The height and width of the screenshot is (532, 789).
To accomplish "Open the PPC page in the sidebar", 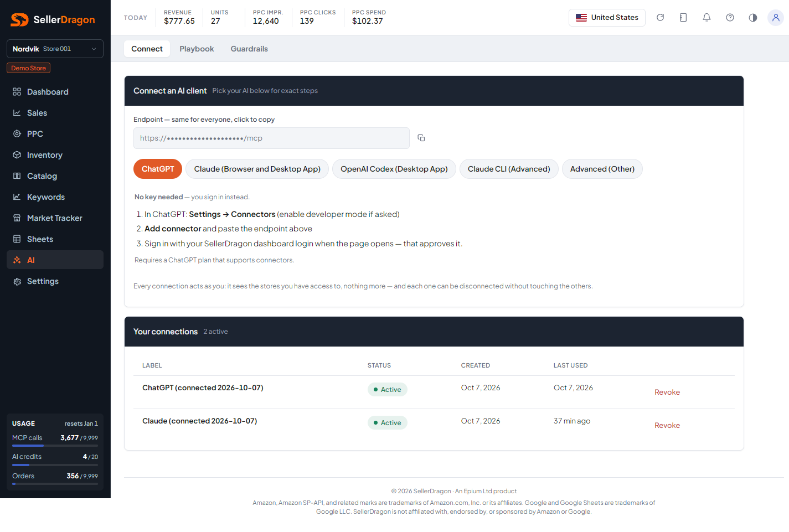I will pos(55,134).
